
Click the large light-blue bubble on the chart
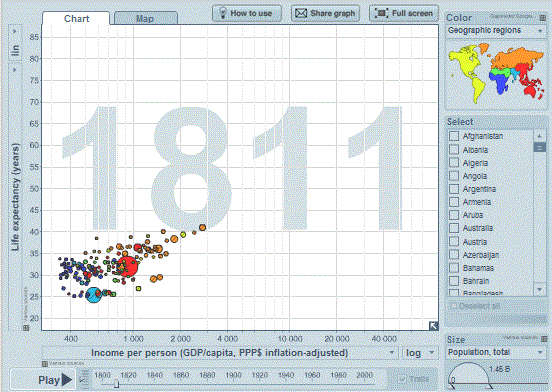point(94,295)
